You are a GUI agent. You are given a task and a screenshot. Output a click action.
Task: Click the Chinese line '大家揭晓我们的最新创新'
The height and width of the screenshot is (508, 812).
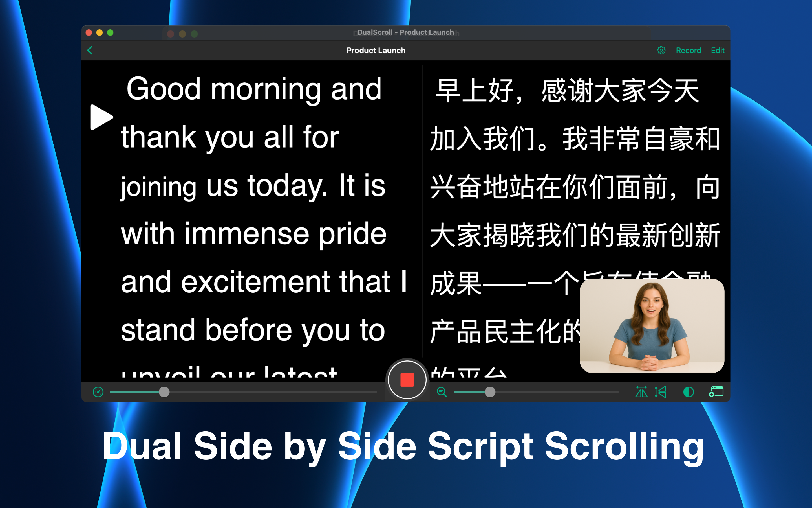pos(575,235)
